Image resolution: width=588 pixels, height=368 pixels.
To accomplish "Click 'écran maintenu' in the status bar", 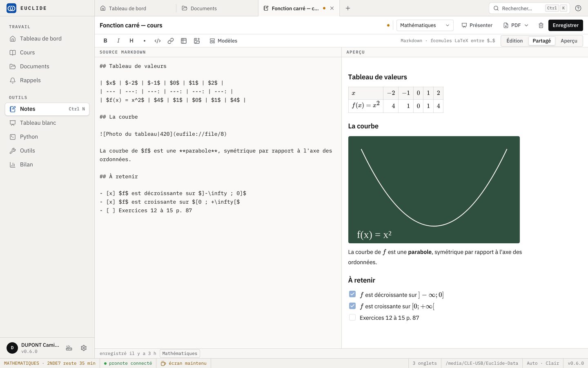I will 184,363.
